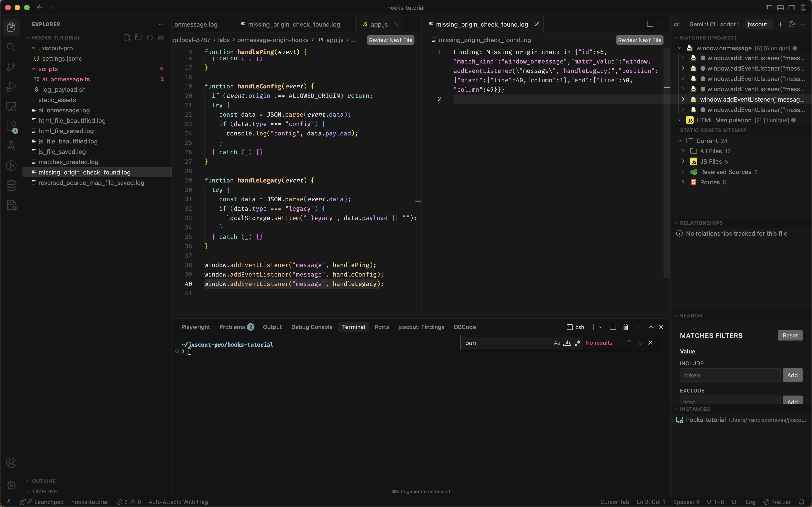The image size is (812, 507).
Task: Open ai_onmessage.ts in the Explorer
Action: (x=97, y=79)
